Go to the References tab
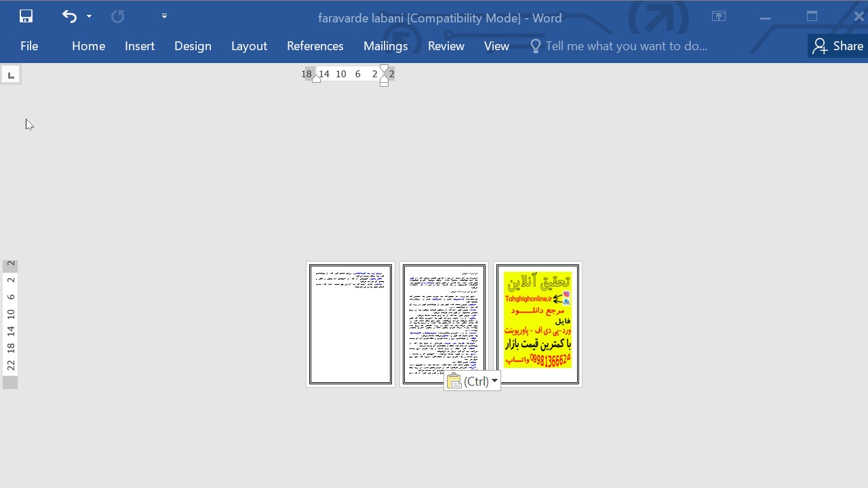868x488 pixels. coord(315,46)
